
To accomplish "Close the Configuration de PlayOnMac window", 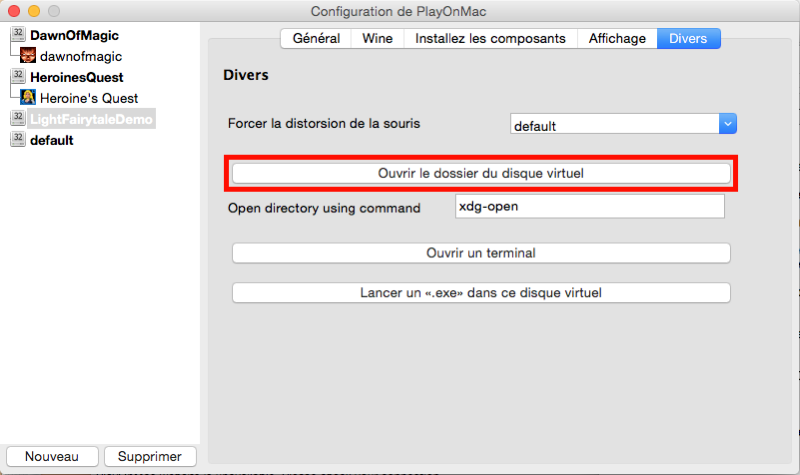I will [14, 11].
